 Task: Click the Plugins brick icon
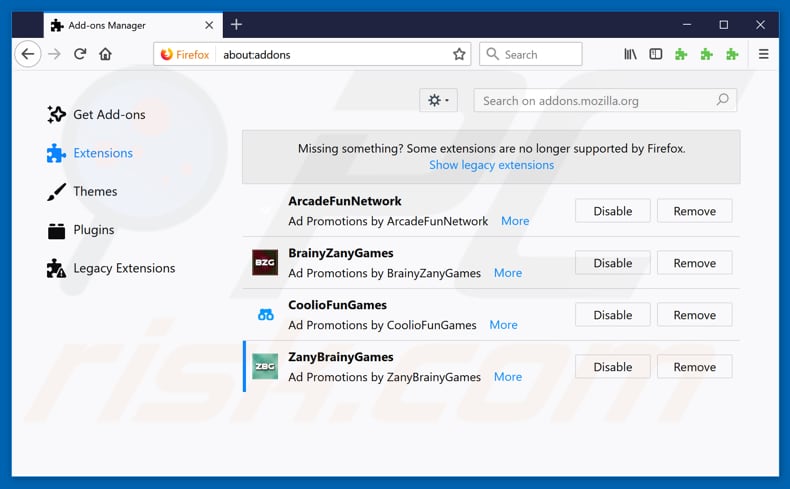[x=56, y=231]
